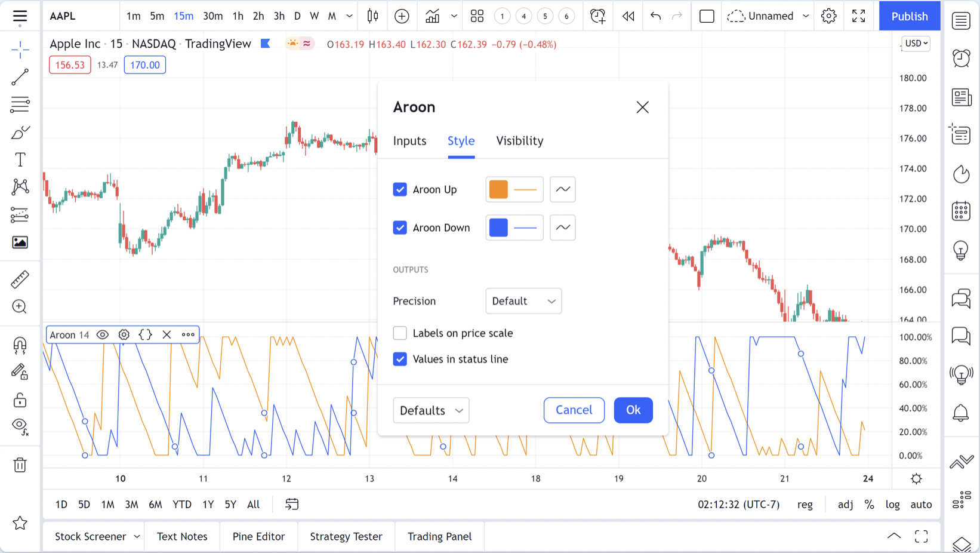Enable the Labels on price scale checkbox
This screenshot has height=553, width=980.
(x=400, y=333)
